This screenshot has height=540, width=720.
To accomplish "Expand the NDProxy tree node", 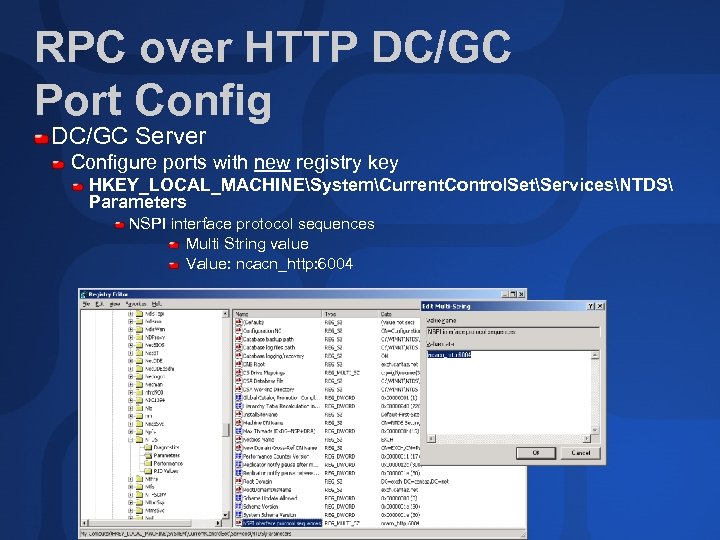I will (130, 337).
